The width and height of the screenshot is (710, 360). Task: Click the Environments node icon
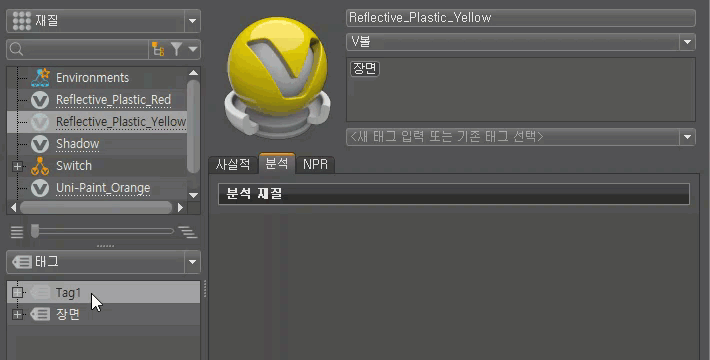coord(40,77)
